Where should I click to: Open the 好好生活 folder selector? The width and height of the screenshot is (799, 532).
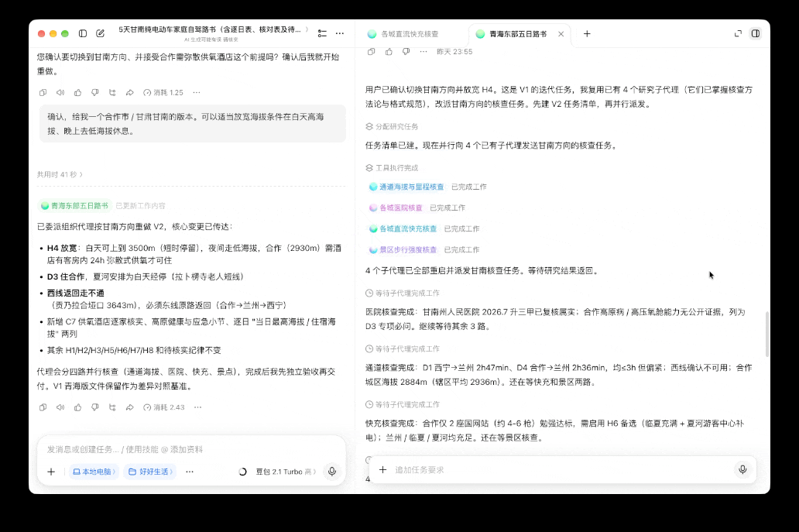tap(150, 472)
